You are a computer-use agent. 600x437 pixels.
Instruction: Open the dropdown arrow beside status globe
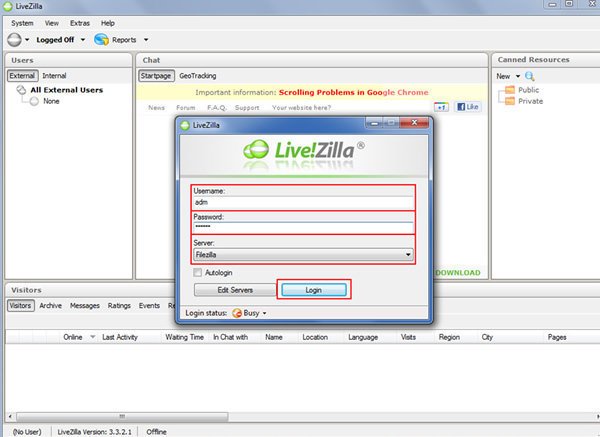pos(27,39)
